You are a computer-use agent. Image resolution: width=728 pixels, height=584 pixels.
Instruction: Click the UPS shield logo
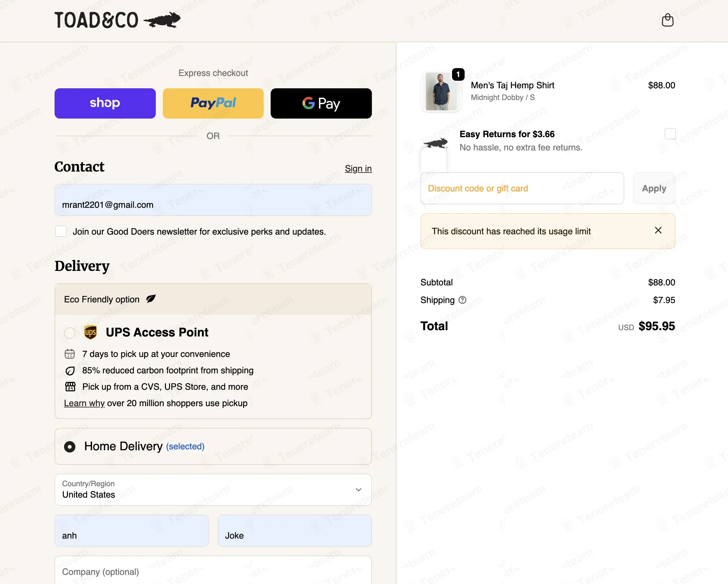pyautogui.click(x=91, y=332)
